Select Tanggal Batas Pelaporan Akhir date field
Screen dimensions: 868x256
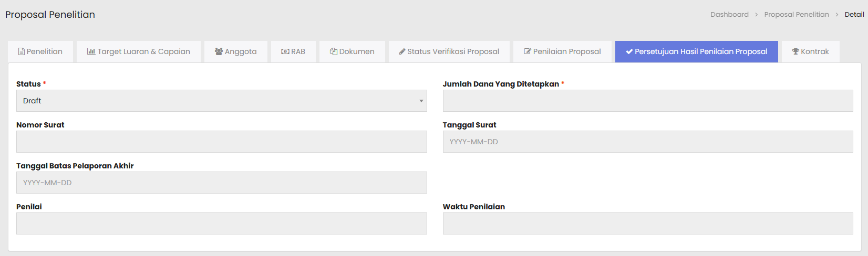pos(221,183)
